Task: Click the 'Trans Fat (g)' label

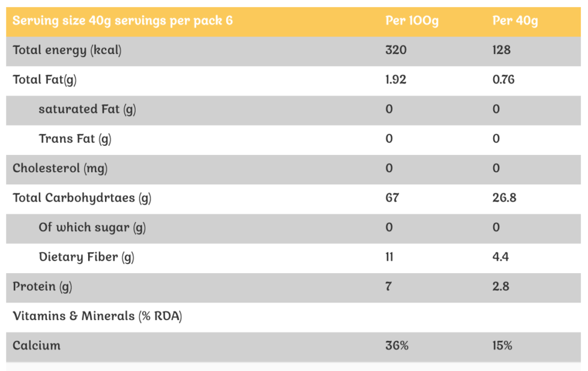Action: (75, 139)
